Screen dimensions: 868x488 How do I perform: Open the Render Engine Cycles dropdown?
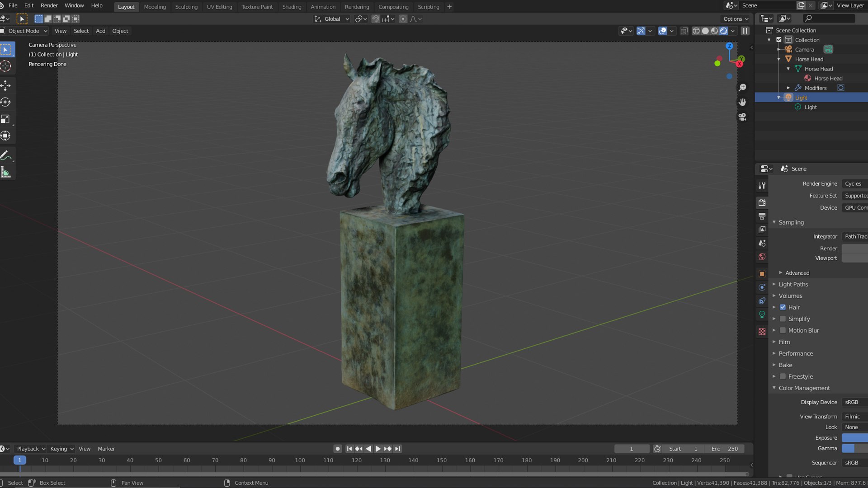pyautogui.click(x=854, y=183)
